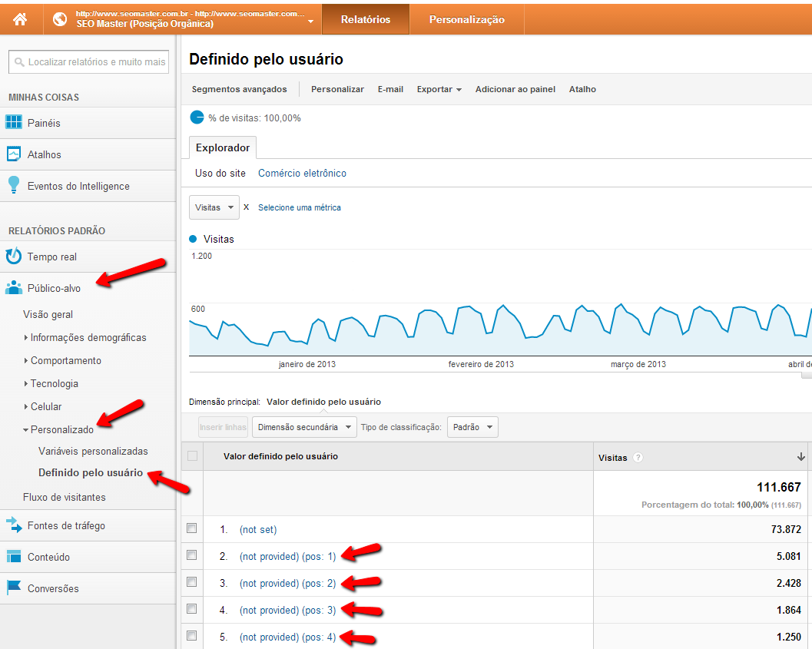The height and width of the screenshot is (649, 812).
Task: Open the Dimensão secundária dropdown
Action: click(x=305, y=427)
